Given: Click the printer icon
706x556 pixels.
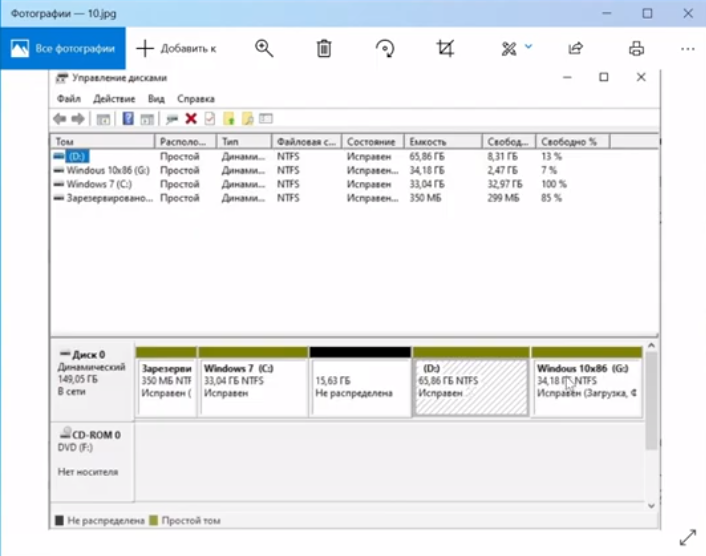Looking at the screenshot, I should pos(636,48).
